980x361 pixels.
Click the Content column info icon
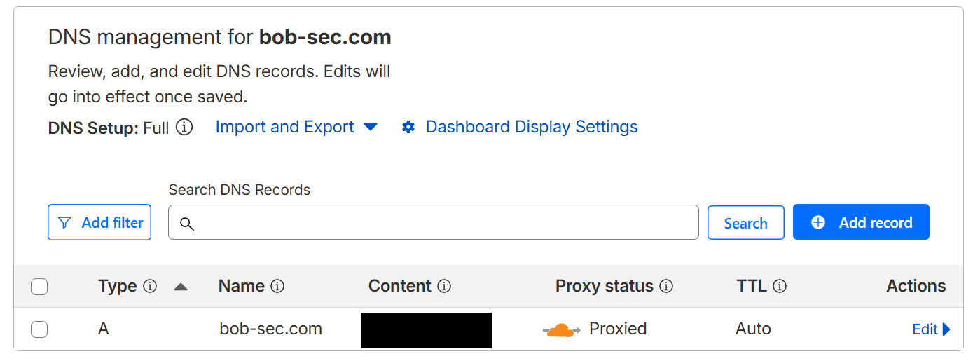[444, 287]
